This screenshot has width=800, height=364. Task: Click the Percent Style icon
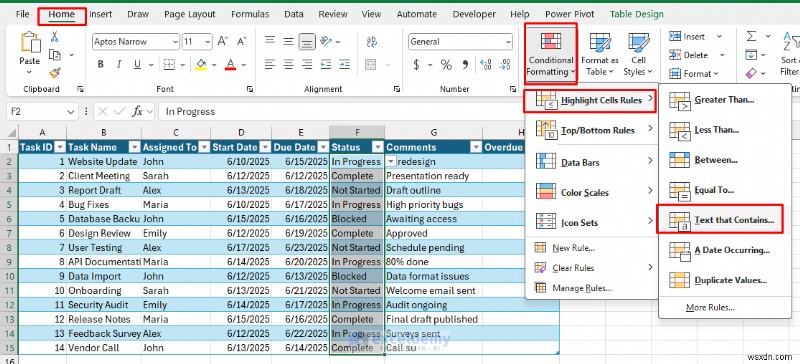(446, 65)
